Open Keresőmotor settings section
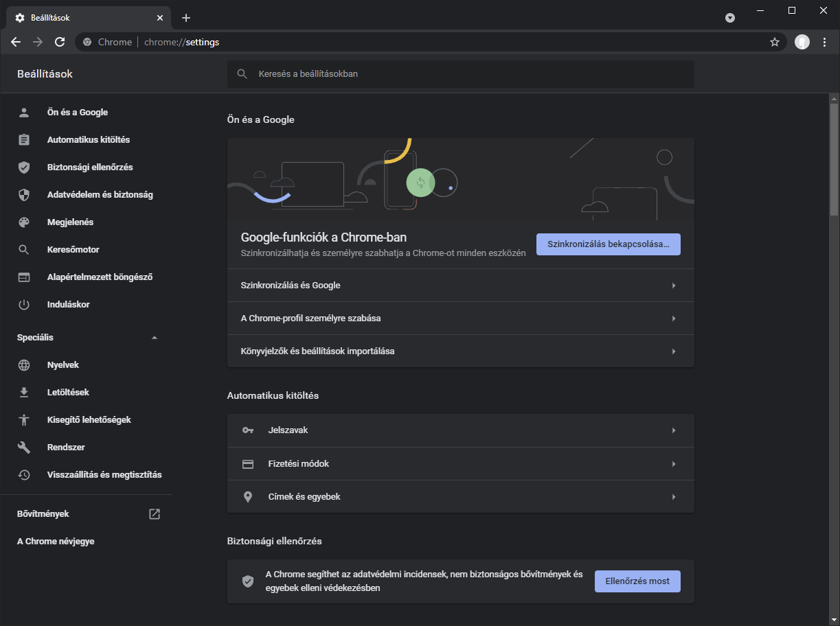Screen dimensions: 840x626 click(x=73, y=249)
